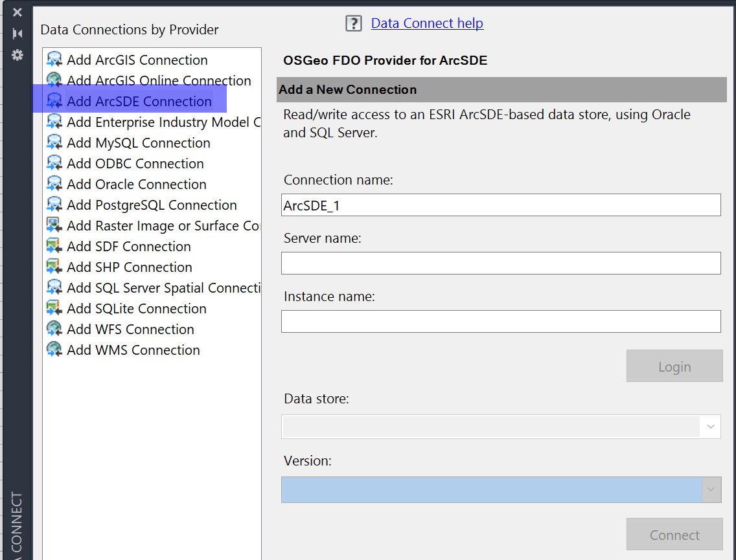Click the ArcGIS connection icon
Image resolution: width=736 pixels, height=560 pixels.
point(54,60)
